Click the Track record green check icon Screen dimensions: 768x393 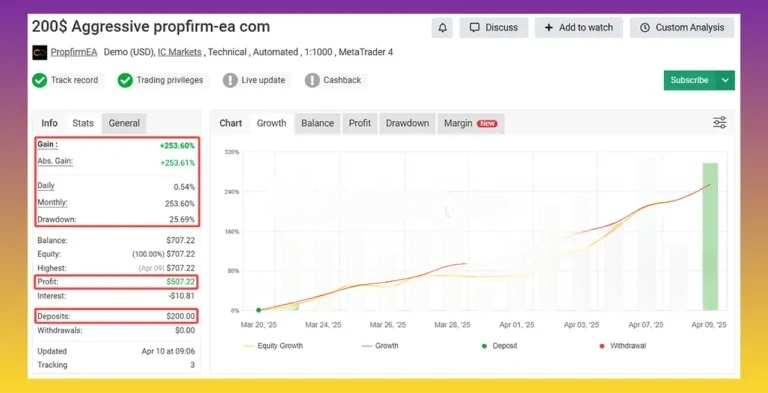pos(40,80)
